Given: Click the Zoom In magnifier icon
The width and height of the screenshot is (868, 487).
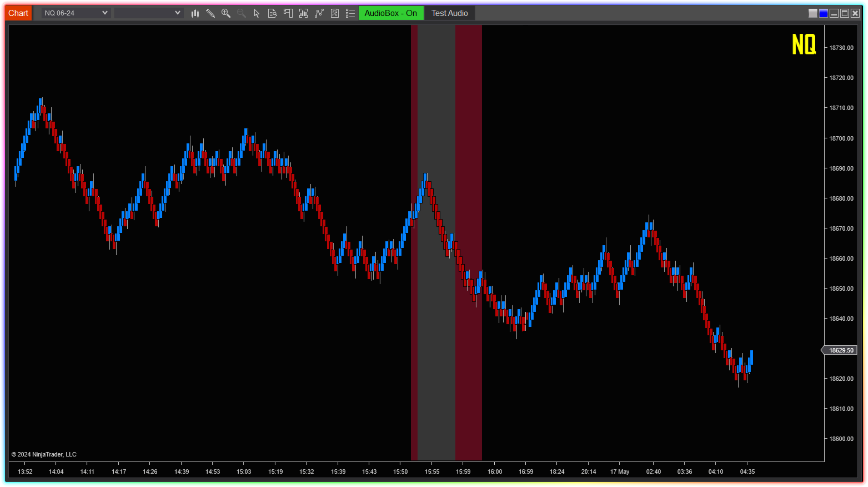Looking at the screenshot, I should tap(226, 13).
